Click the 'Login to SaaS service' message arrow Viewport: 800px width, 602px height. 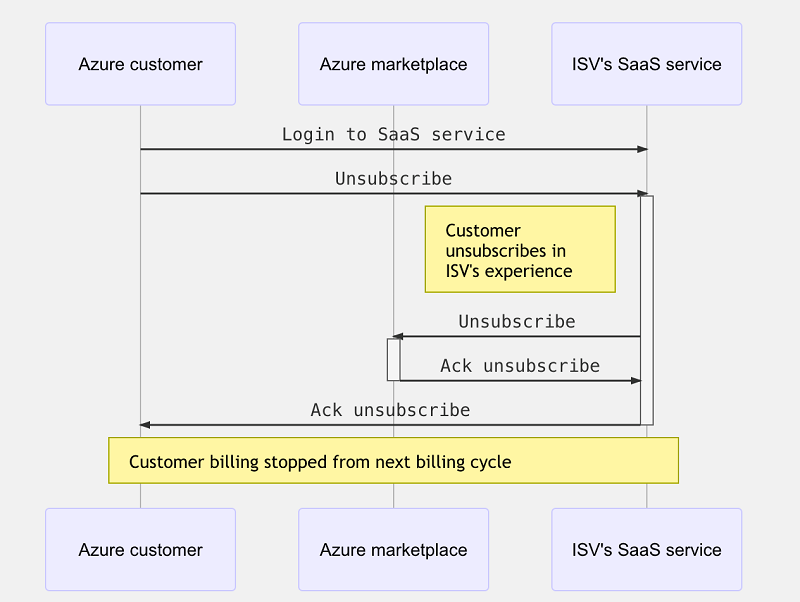click(390, 148)
